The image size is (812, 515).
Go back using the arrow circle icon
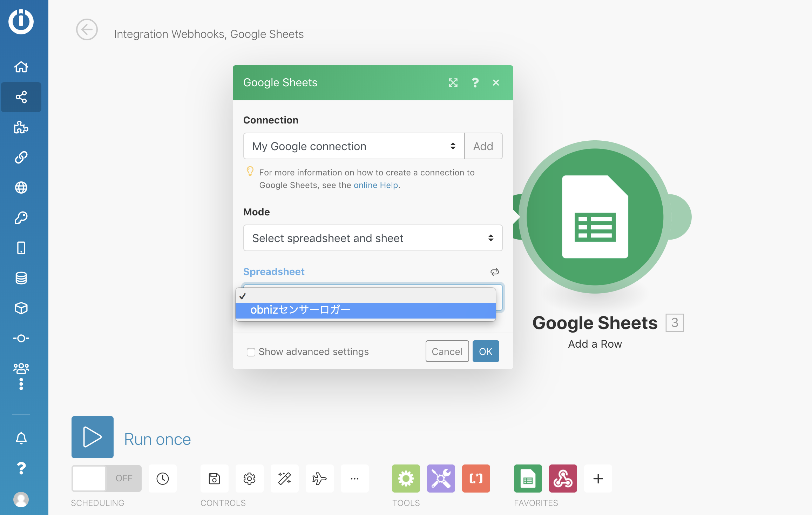point(87,29)
